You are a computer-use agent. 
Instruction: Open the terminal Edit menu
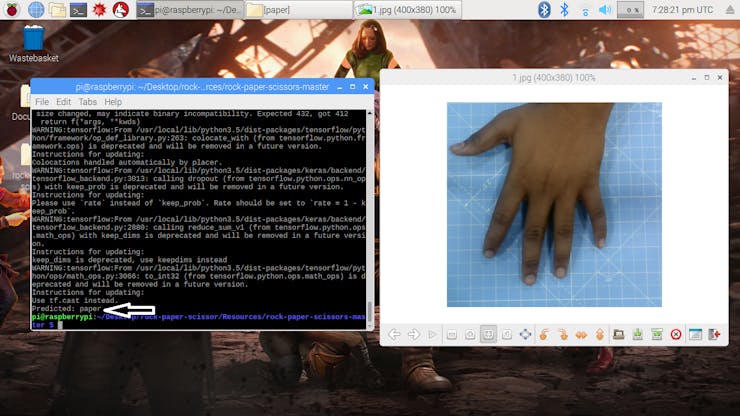click(63, 102)
